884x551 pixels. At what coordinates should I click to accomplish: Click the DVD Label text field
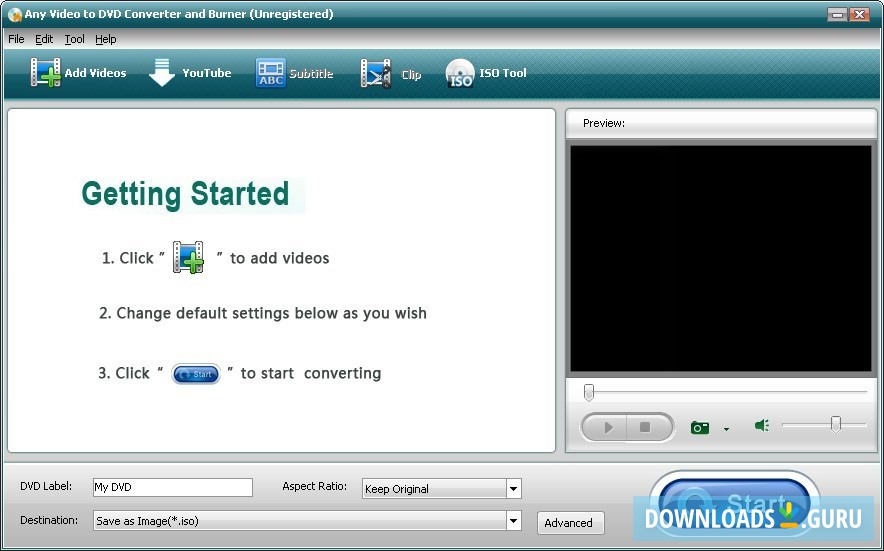(x=173, y=487)
